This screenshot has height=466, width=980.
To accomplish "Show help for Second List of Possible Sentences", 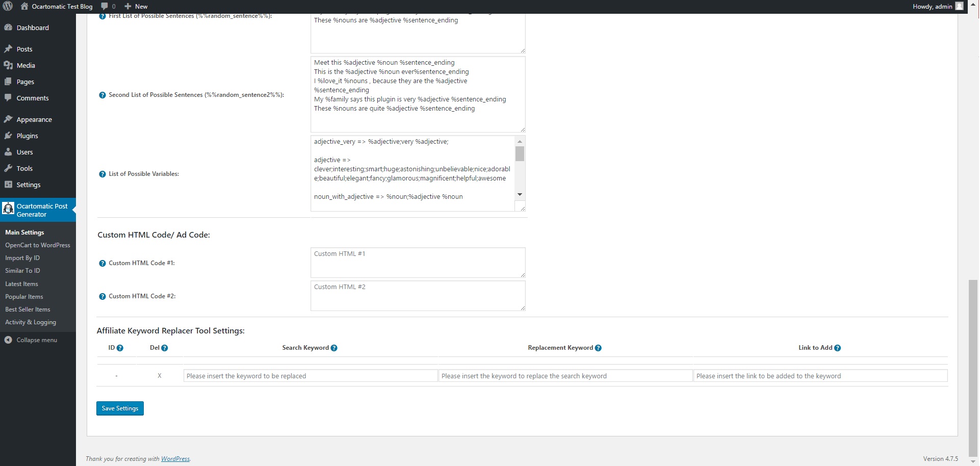I will pos(102,95).
